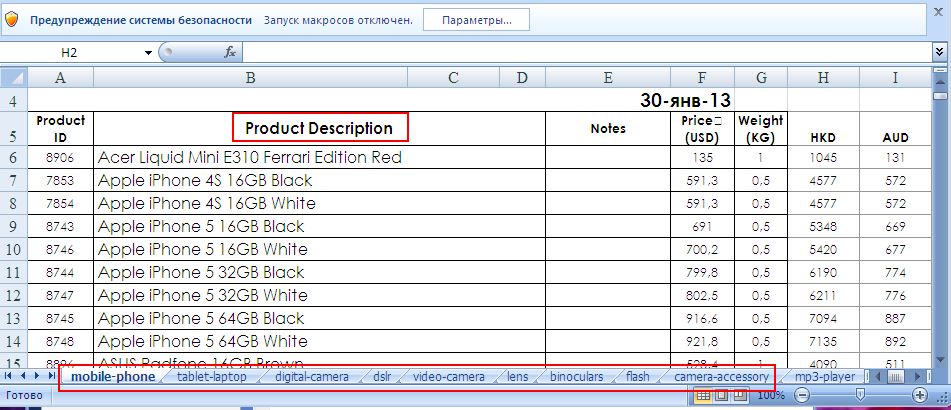The image size is (951, 410).
Task: Click the date cell 30-янв-13
Action: point(685,100)
